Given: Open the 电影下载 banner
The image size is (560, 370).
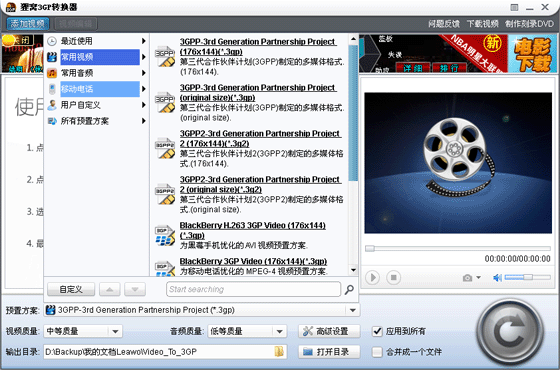Looking at the screenshot, I should [532, 54].
